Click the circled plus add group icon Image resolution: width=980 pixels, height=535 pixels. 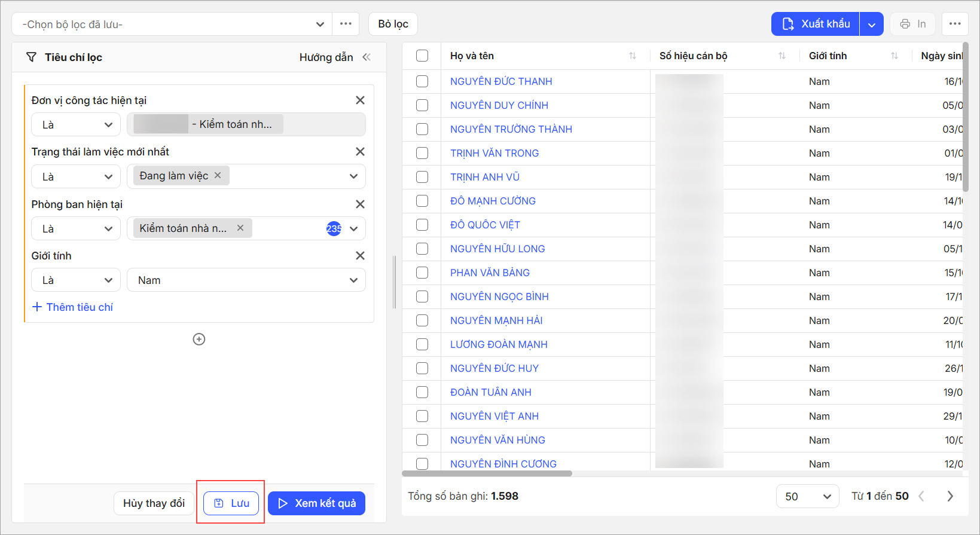point(199,340)
